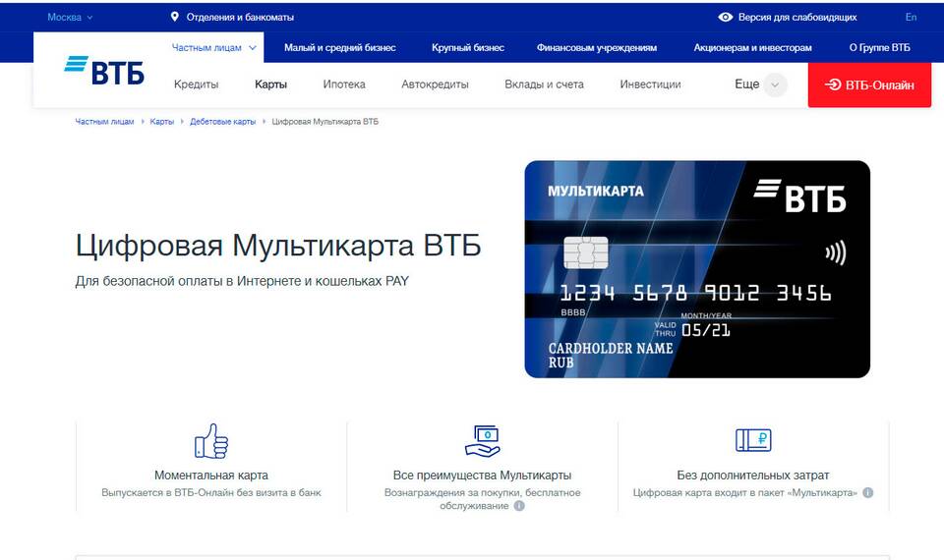Expand the Частным лицам dropdown
Viewport: 944px width, 560px height.
tap(213, 47)
